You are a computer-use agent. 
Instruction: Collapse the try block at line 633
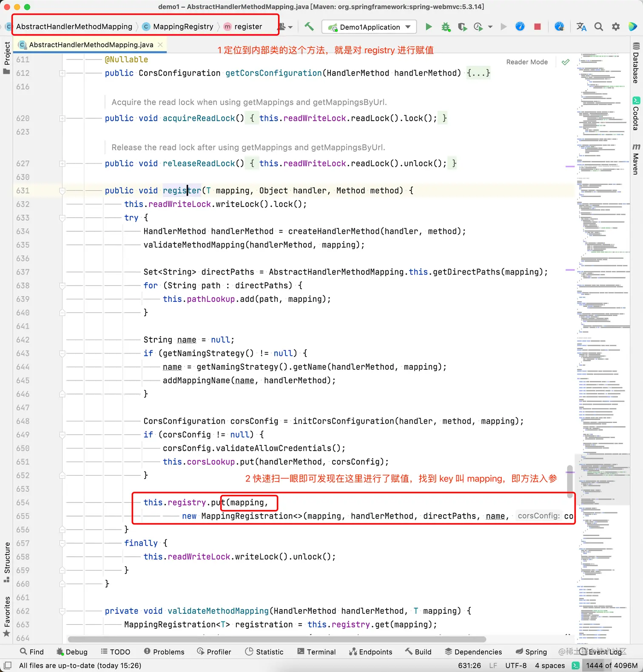[62, 218]
